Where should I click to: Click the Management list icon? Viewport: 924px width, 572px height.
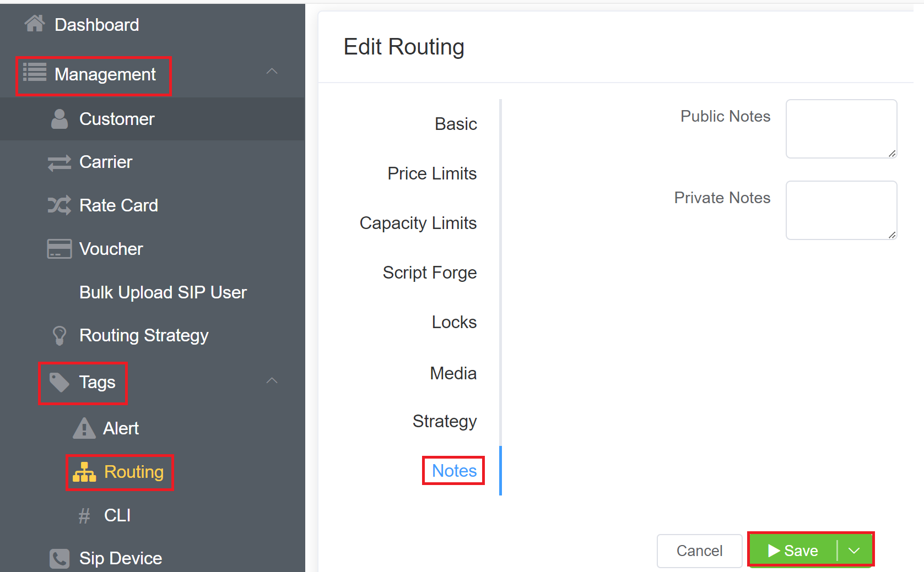coord(35,73)
